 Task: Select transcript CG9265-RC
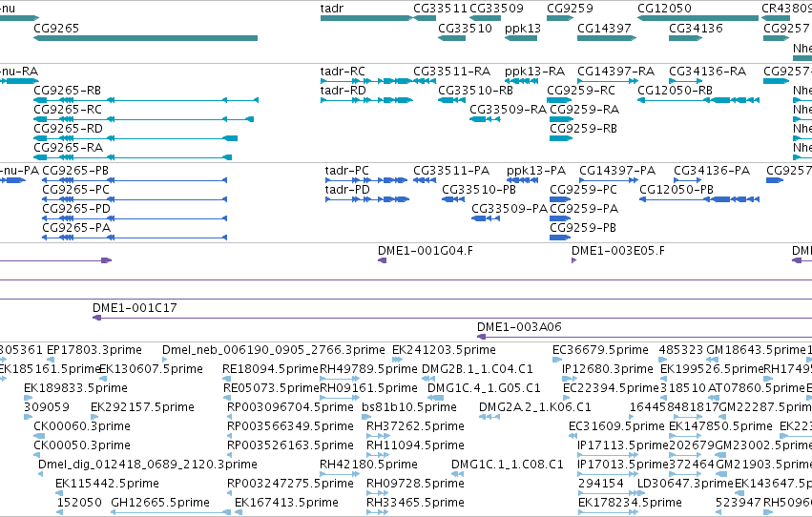pos(143,119)
